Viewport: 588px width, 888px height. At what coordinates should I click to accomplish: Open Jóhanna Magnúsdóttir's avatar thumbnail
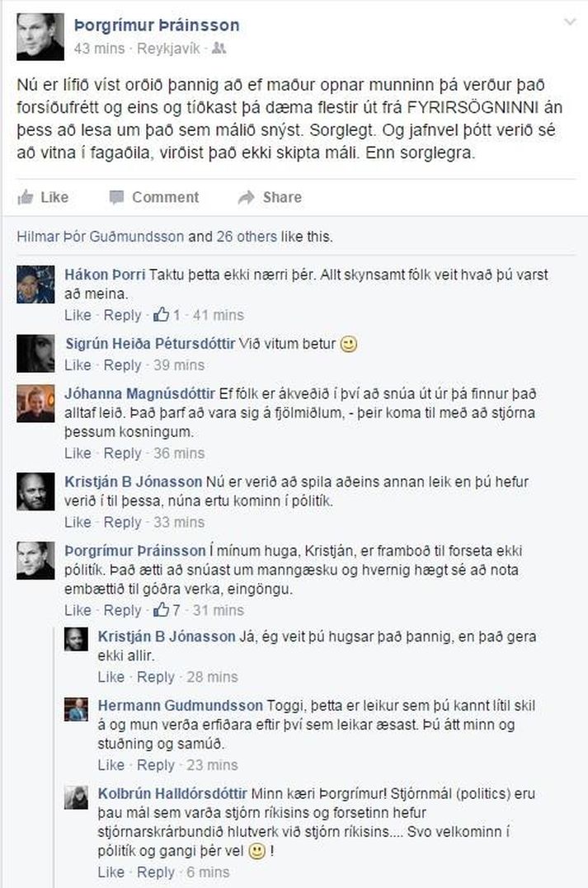click(x=35, y=403)
